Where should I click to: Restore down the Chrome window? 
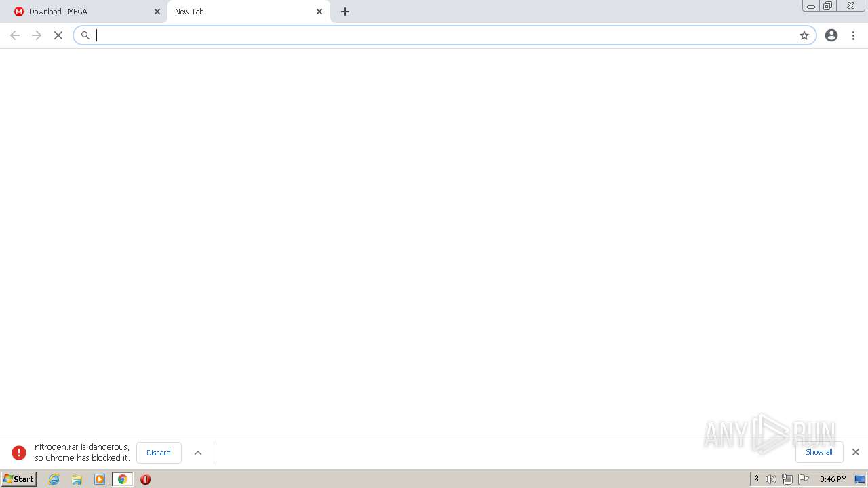pos(827,5)
